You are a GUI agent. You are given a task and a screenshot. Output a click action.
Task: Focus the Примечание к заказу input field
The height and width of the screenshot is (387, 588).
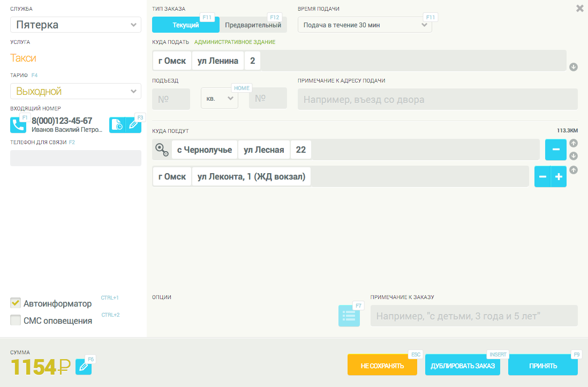[474, 316]
